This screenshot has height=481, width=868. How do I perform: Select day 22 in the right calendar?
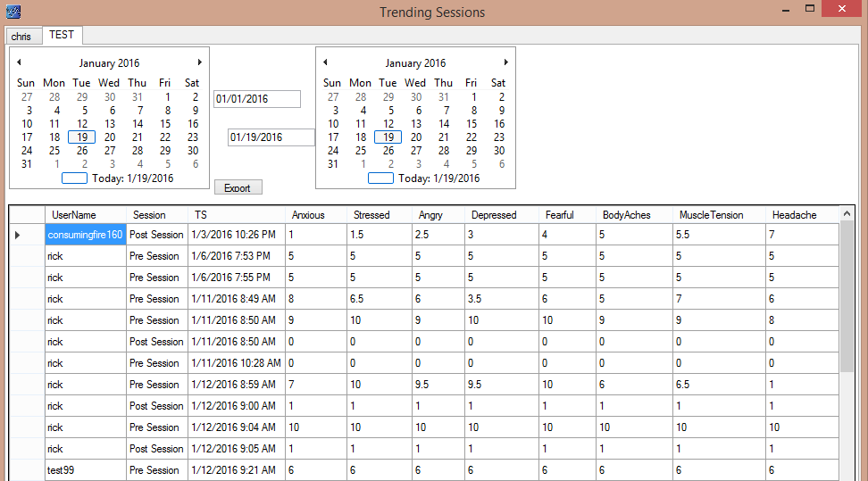(x=472, y=137)
